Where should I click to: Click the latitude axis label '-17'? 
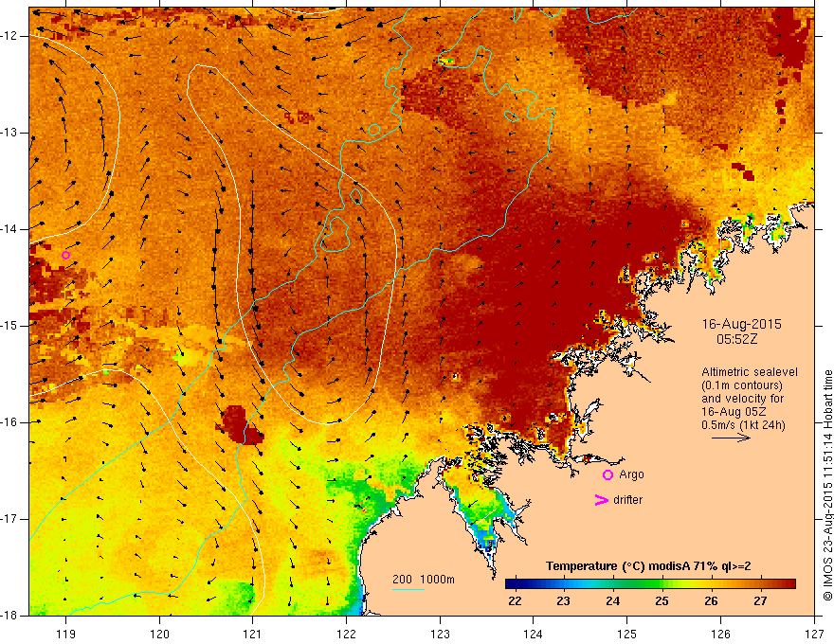(9, 519)
